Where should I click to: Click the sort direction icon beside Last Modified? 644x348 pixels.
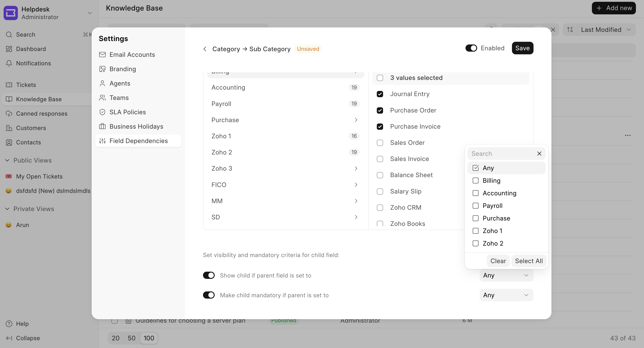tap(570, 30)
